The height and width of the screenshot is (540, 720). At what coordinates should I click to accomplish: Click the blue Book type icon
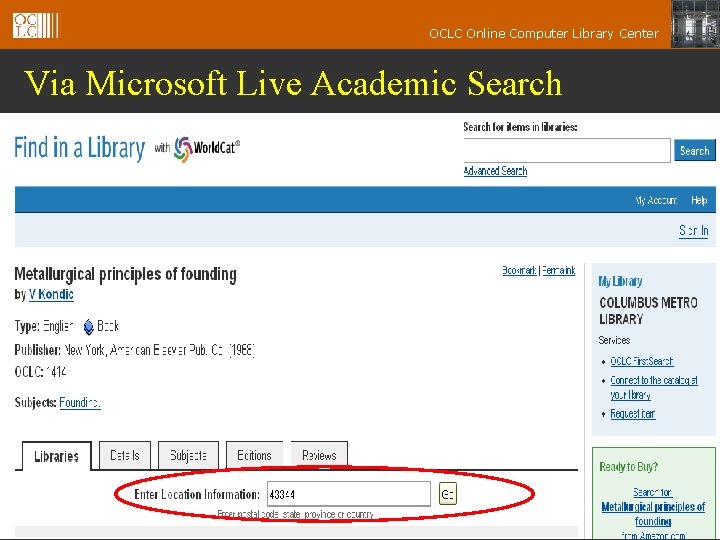(x=89, y=327)
